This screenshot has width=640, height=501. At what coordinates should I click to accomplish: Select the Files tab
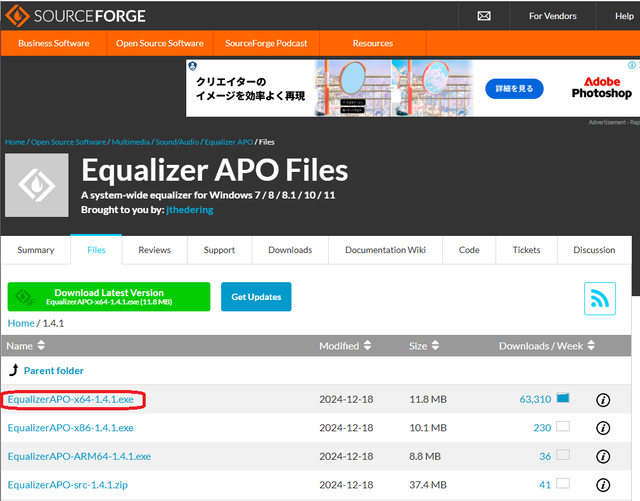[x=96, y=250]
